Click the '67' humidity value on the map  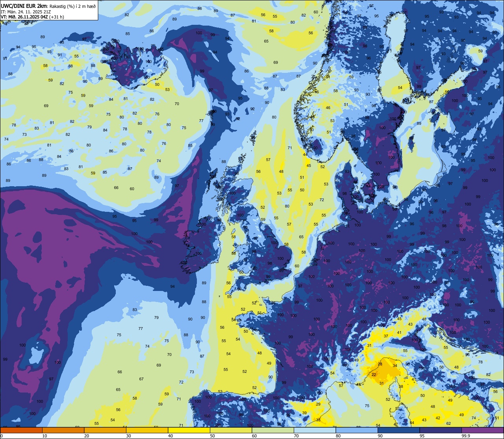tap(141, 379)
